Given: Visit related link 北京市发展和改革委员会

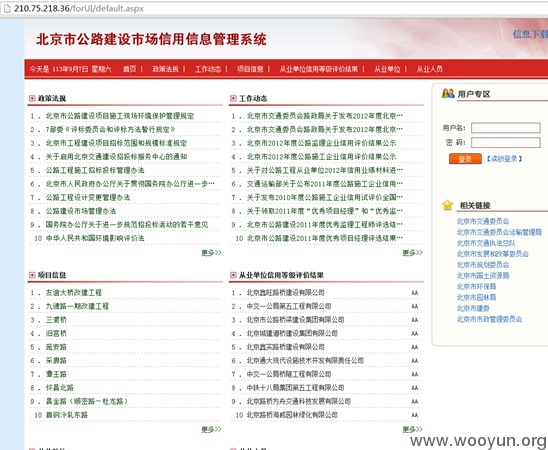Looking at the screenshot, I should click(x=493, y=254).
